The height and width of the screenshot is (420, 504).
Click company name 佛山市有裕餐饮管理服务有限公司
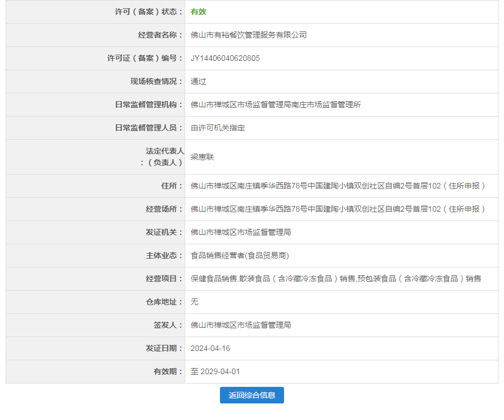(249, 35)
